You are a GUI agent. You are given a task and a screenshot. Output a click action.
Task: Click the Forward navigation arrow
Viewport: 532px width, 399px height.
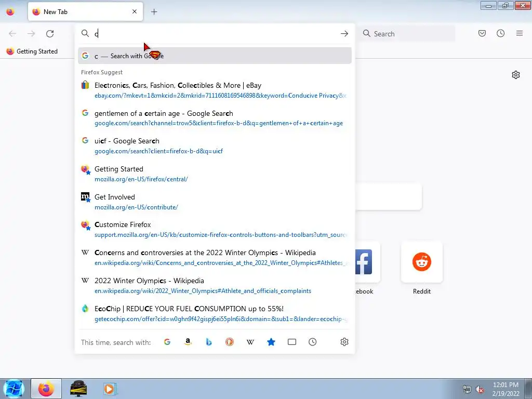31,34
